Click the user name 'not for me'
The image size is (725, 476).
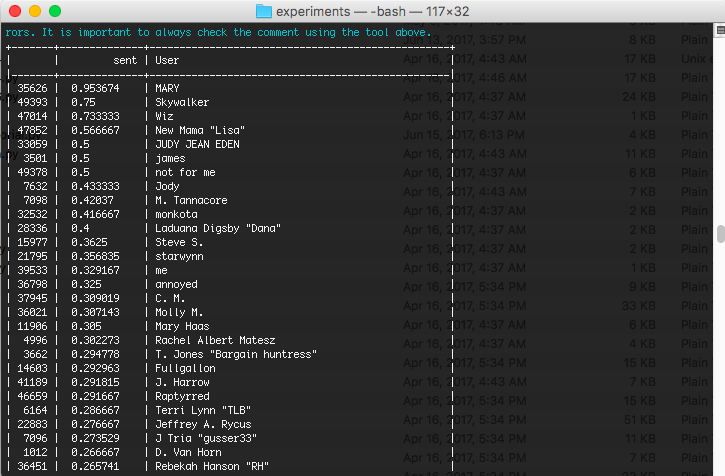185,172
